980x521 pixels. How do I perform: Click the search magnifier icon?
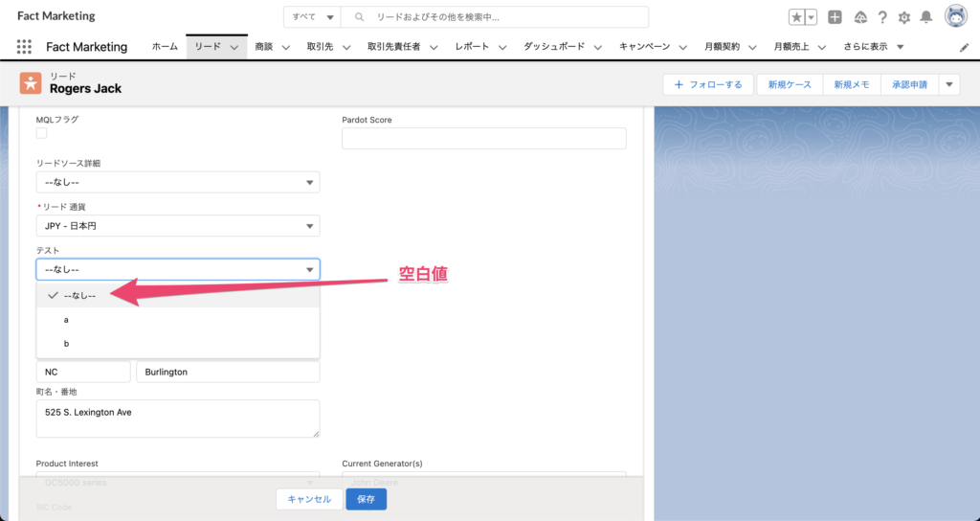[x=360, y=17]
